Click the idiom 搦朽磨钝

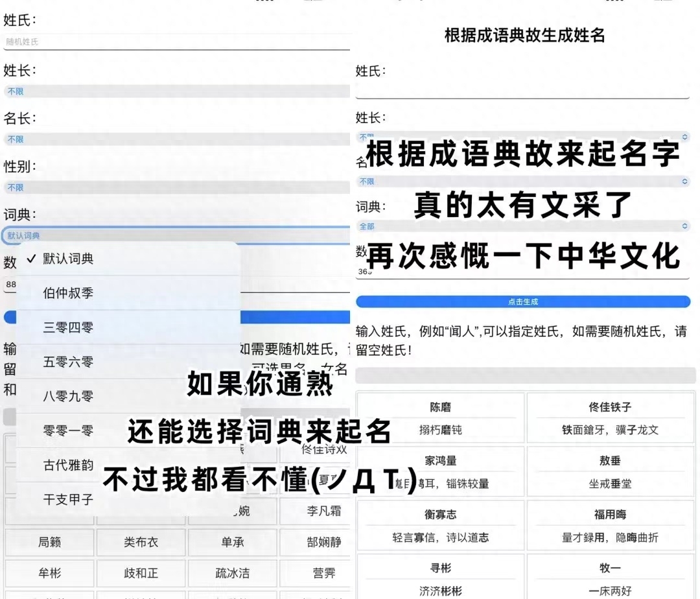click(x=441, y=430)
